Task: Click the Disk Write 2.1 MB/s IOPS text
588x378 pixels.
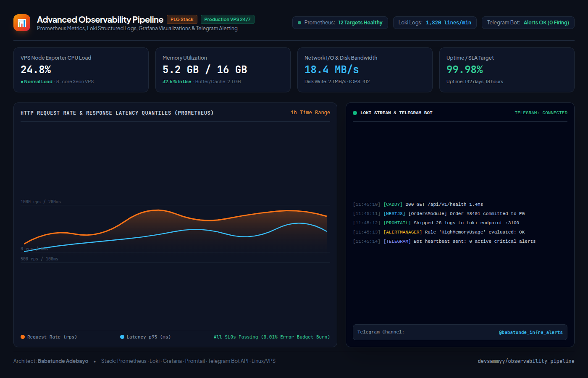Action: [x=337, y=81]
